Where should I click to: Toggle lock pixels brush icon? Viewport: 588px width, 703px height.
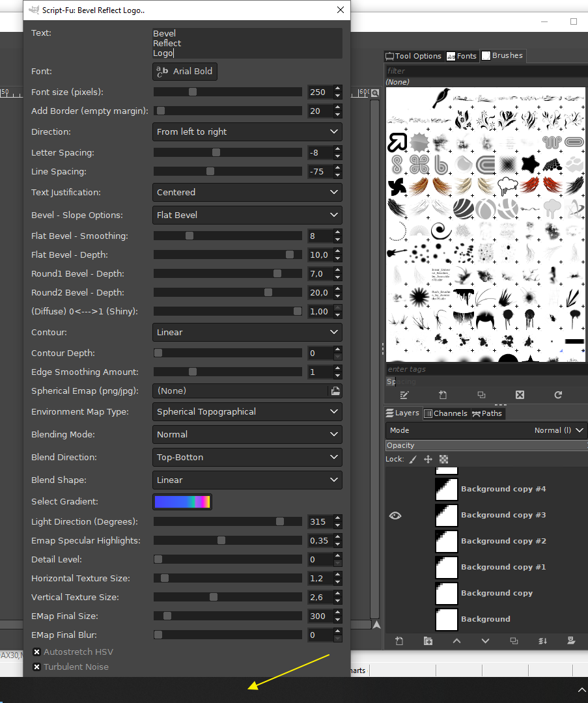click(x=413, y=459)
